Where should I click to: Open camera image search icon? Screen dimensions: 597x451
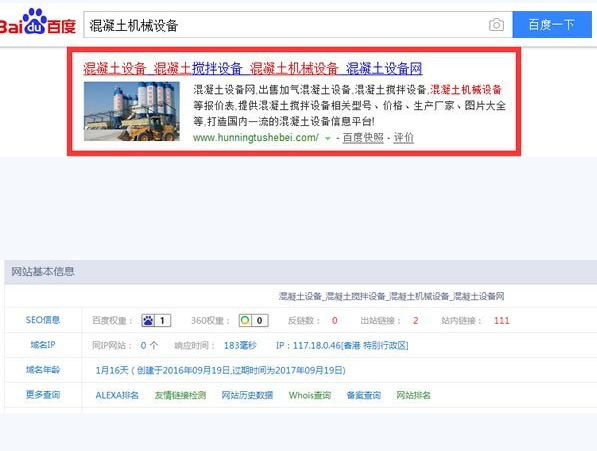coord(496,25)
